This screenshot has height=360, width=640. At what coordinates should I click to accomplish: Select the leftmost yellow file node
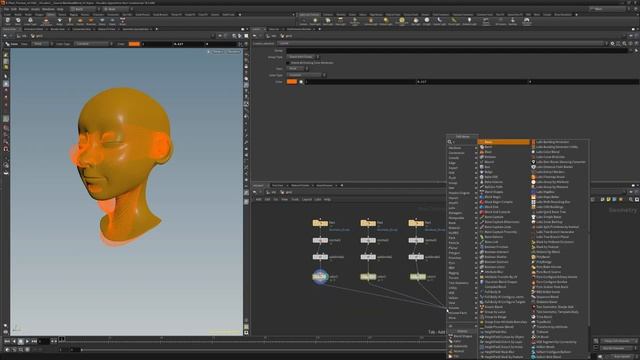coord(320,223)
